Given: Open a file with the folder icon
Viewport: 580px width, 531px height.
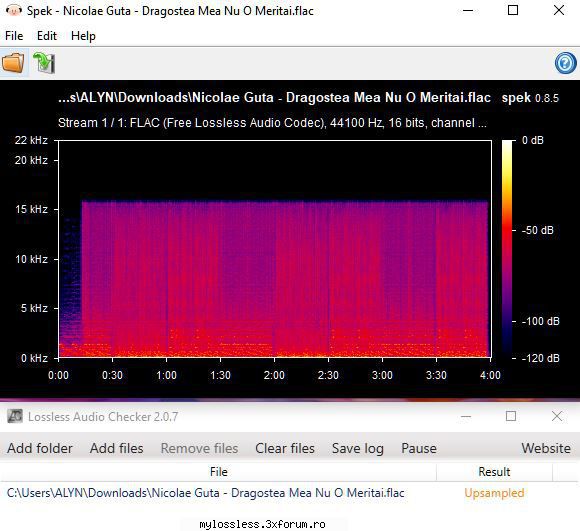Looking at the screenshot, I should [13, 62].
